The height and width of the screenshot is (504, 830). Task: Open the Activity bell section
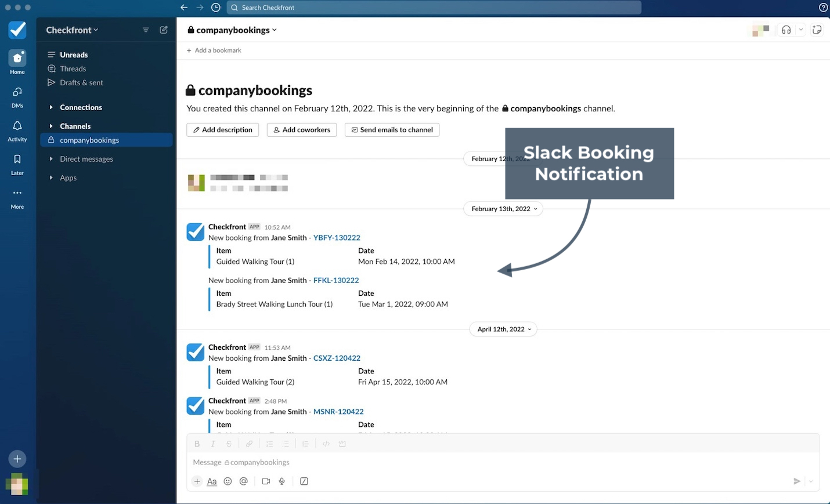(x=17, y=130)
